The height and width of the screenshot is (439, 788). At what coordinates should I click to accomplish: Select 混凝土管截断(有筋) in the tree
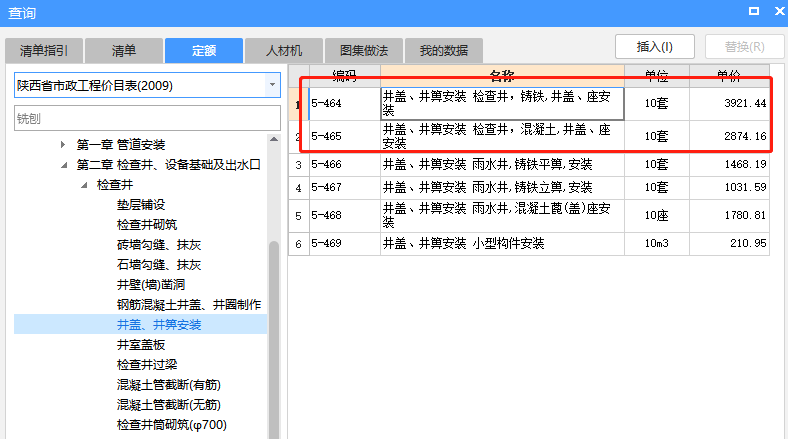pos(169,385)
